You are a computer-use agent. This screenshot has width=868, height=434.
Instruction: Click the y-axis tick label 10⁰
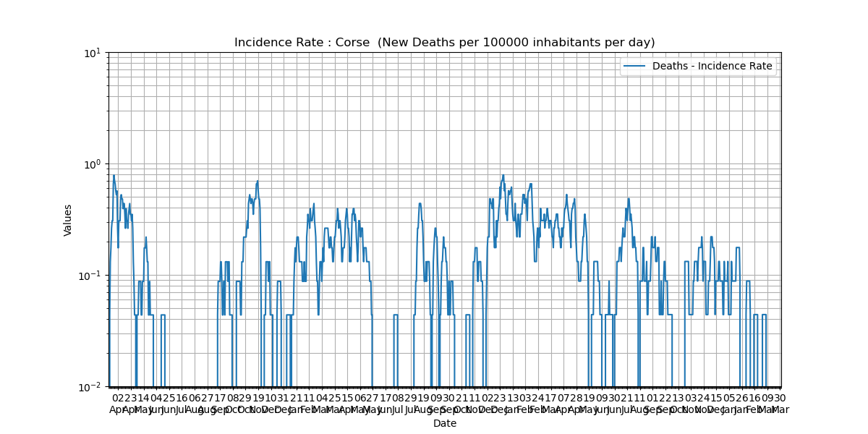tap(93, 164)
